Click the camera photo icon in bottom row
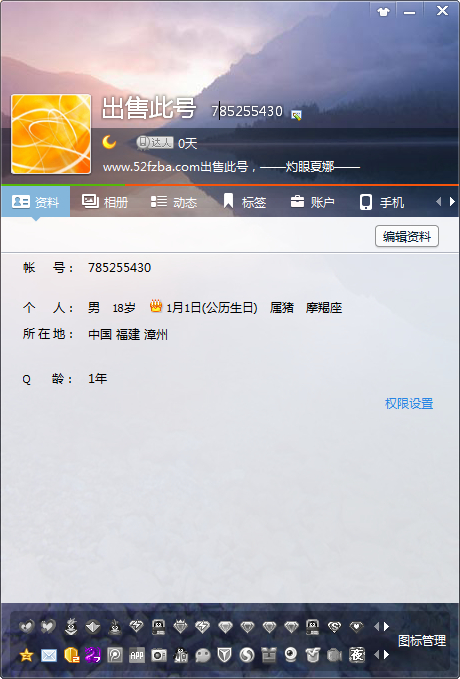The width and height of the screenshot is (460, 679). (159, 655)
